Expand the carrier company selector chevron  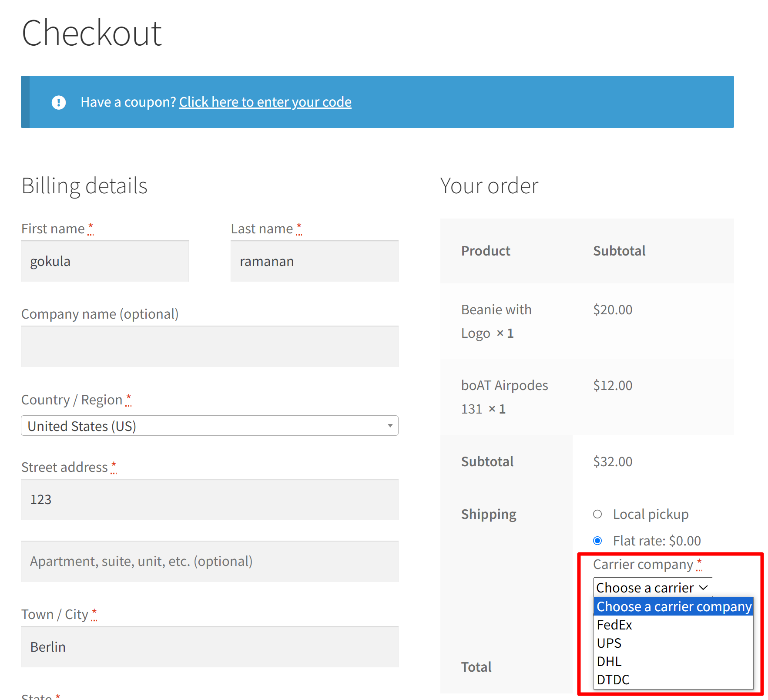(x=702, y=587)
